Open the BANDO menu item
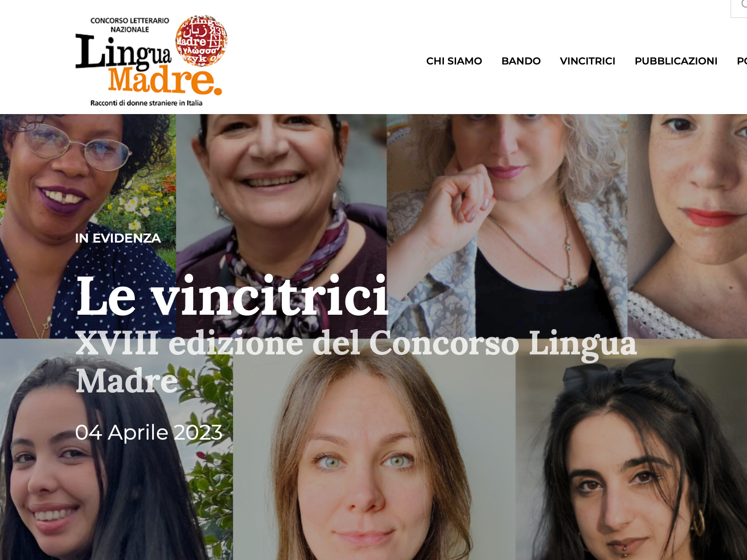747x560 pixels. (x=521, y=61)
